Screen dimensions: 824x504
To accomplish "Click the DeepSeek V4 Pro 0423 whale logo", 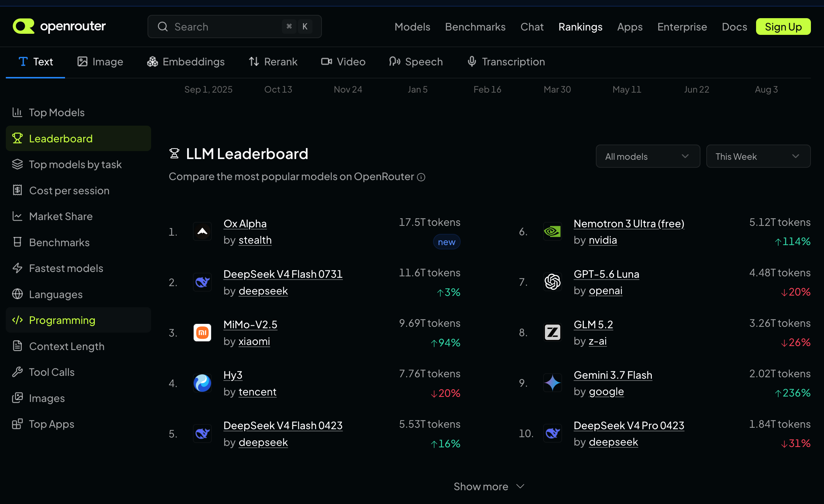I will (x=553, y=433).
